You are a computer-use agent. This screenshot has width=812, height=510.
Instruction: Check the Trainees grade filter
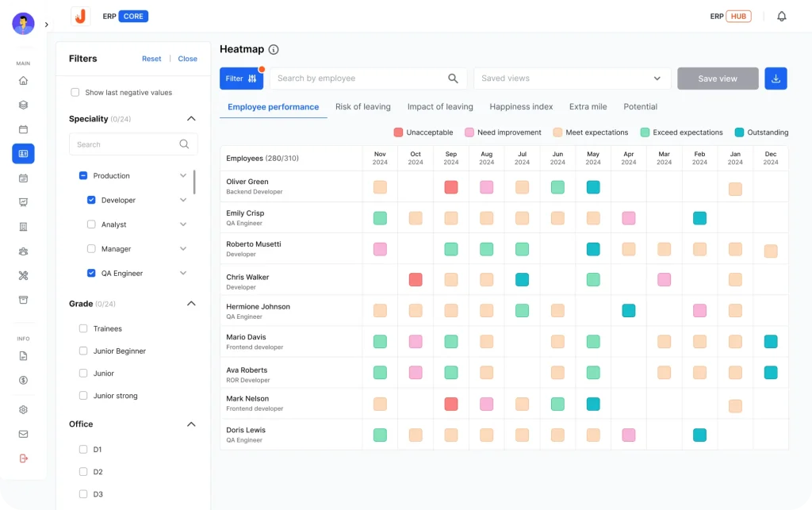click(x=83, y=328)
